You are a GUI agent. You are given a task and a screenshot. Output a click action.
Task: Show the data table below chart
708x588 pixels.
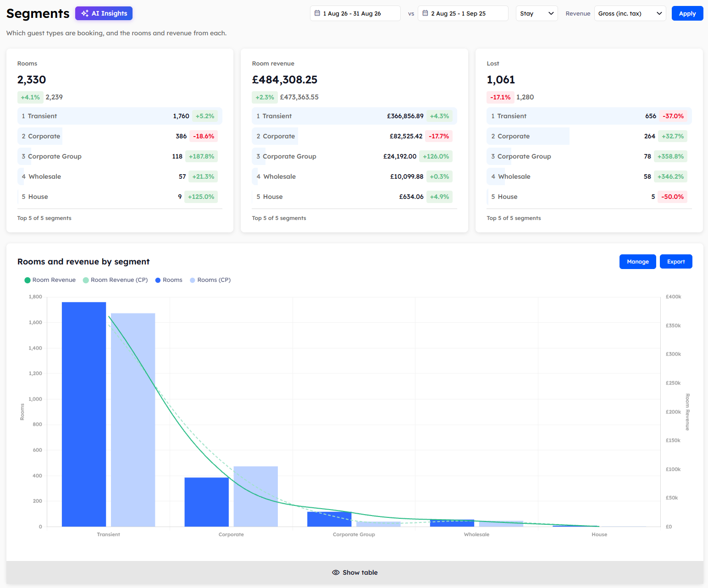[355, 572]
